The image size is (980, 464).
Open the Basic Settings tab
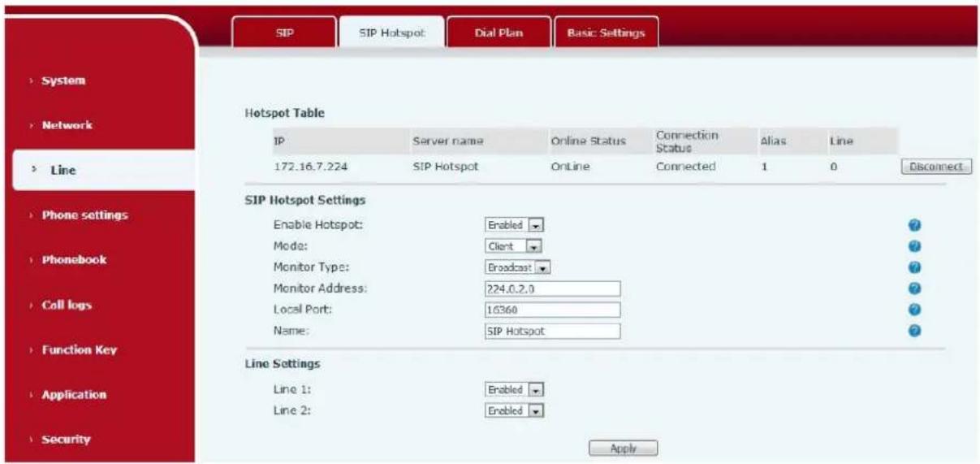(x=606, y=33)
